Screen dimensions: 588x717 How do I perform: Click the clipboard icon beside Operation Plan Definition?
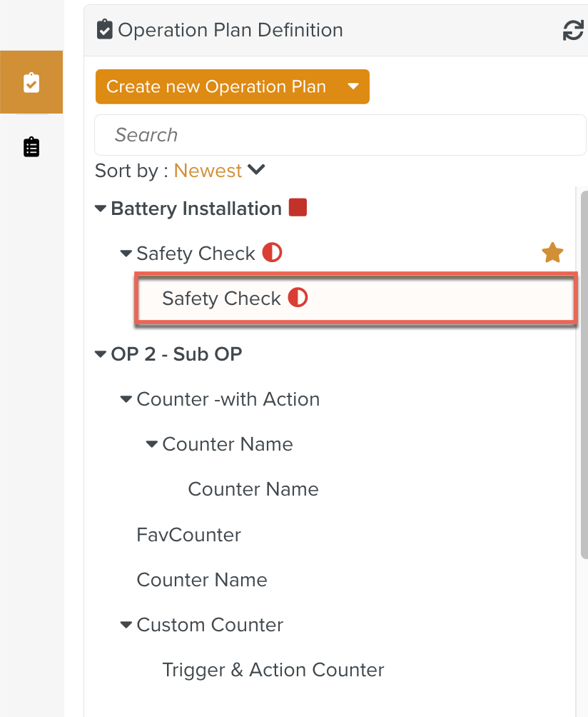click(105, 30)
